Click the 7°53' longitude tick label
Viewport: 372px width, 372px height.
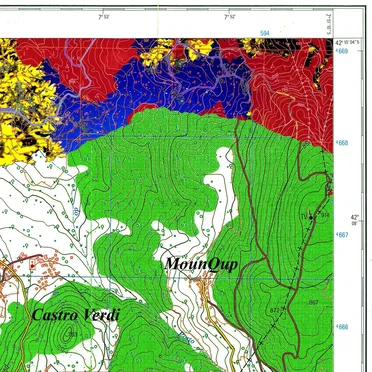click(103, 17)
